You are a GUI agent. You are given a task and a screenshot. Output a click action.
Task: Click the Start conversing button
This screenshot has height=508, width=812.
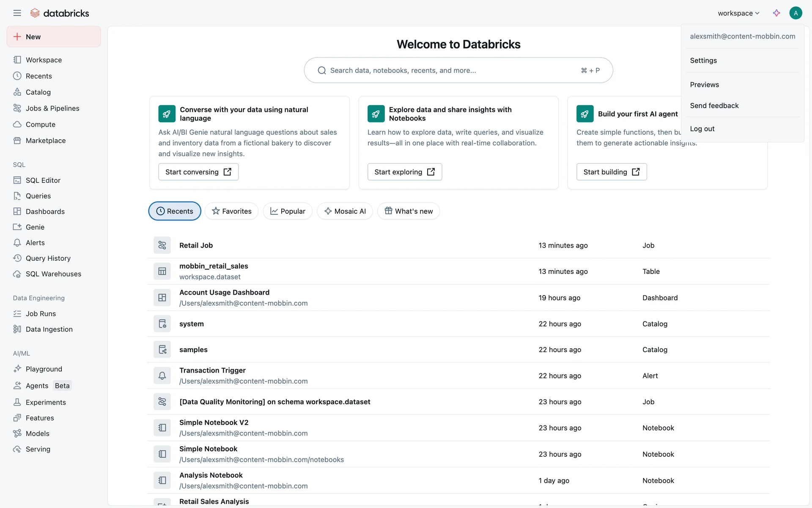pyautogui.click(x=198, y=172)
